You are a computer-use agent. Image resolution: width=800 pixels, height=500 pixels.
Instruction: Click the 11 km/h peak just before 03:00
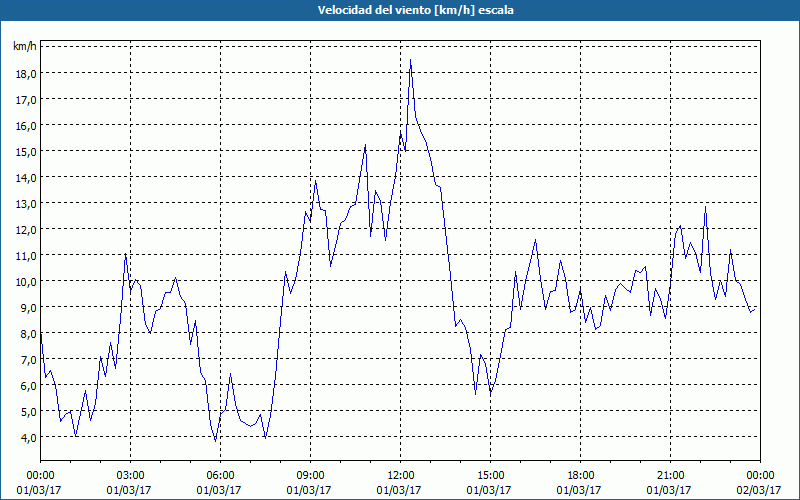126,254
